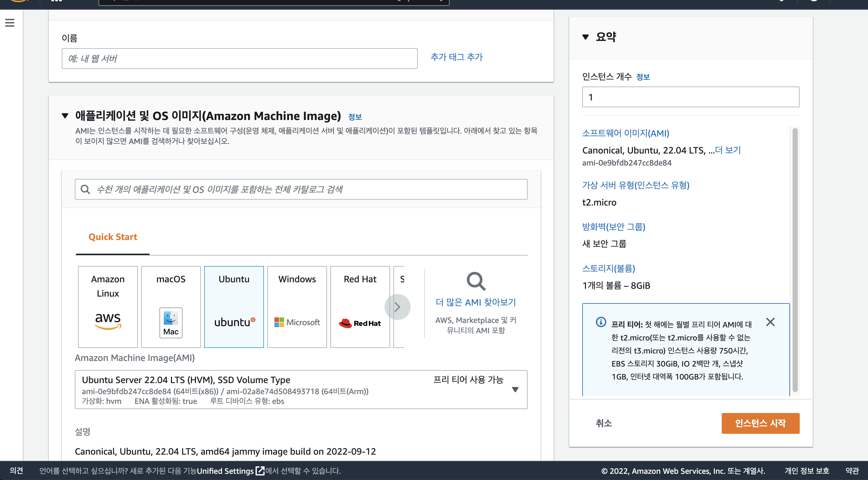Screen dimensions: 868x480
Task: Close the free tier info box
Action: pos(770,322)
